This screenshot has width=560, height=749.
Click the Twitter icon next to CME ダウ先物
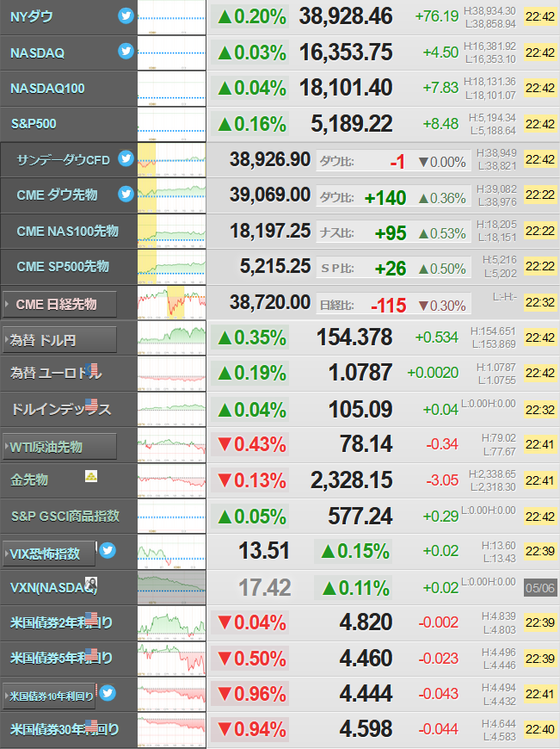click(x=126, y=194)
